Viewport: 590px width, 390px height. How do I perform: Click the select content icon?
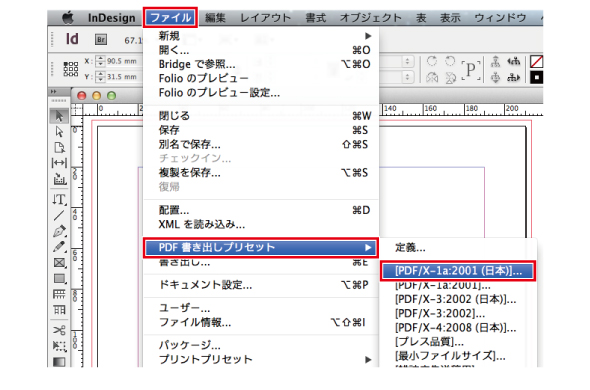tap(496, 78)
